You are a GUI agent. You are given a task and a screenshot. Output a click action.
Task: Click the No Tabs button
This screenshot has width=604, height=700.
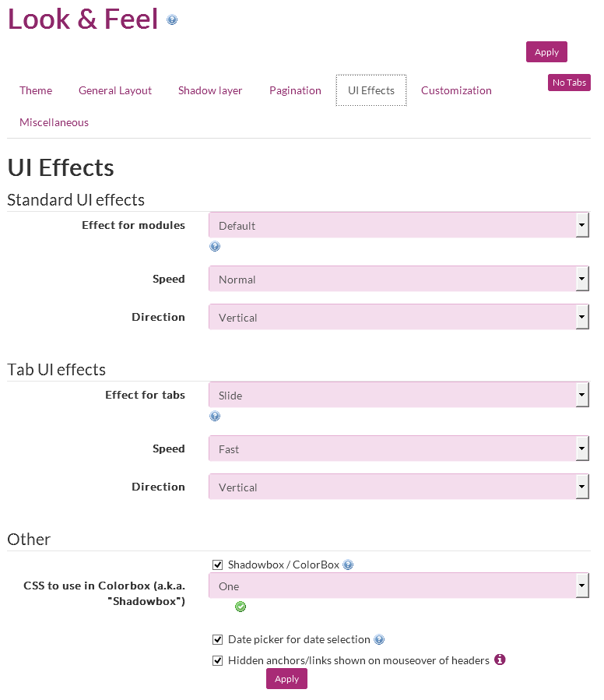click(x=569, y=83)
